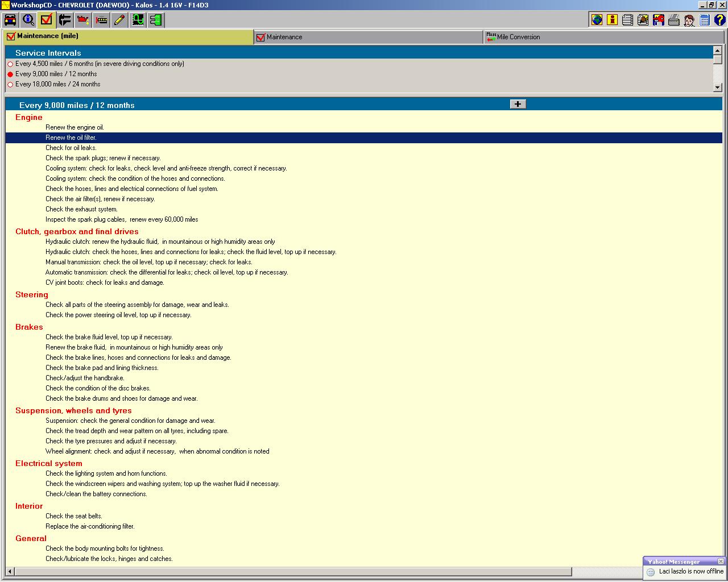Open the red oil can lubricants icon
The height and width of the screenshot is (582, 728).
(83, 20)
